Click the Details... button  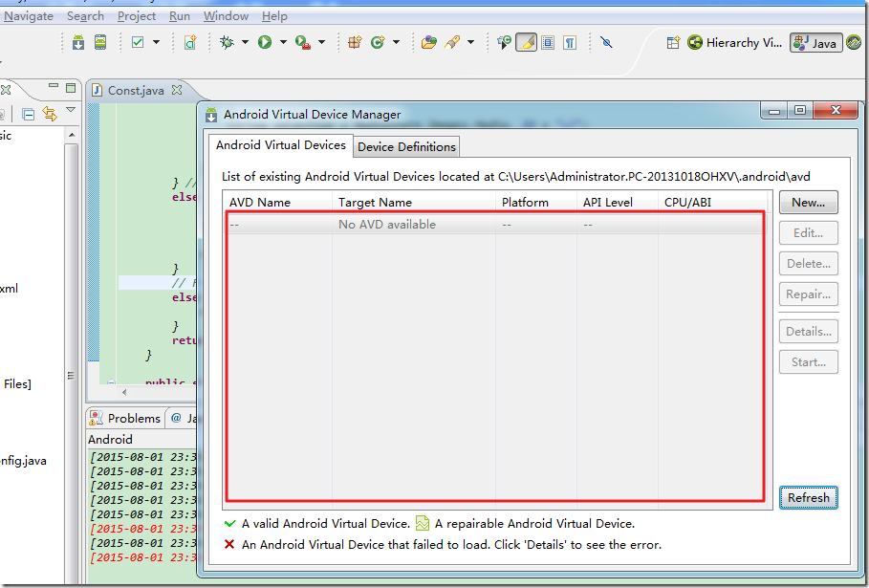pos(809,332)
